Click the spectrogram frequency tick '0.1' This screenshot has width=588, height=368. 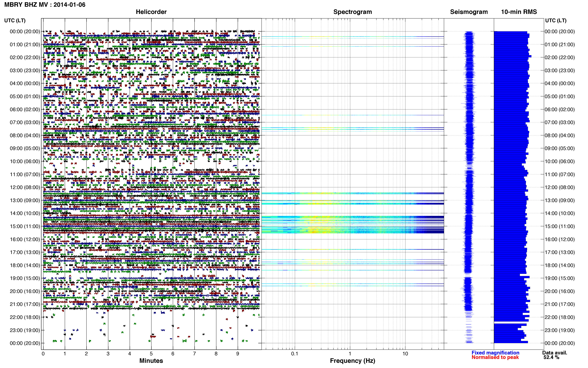pyautogui.click(x=295, y=354)
